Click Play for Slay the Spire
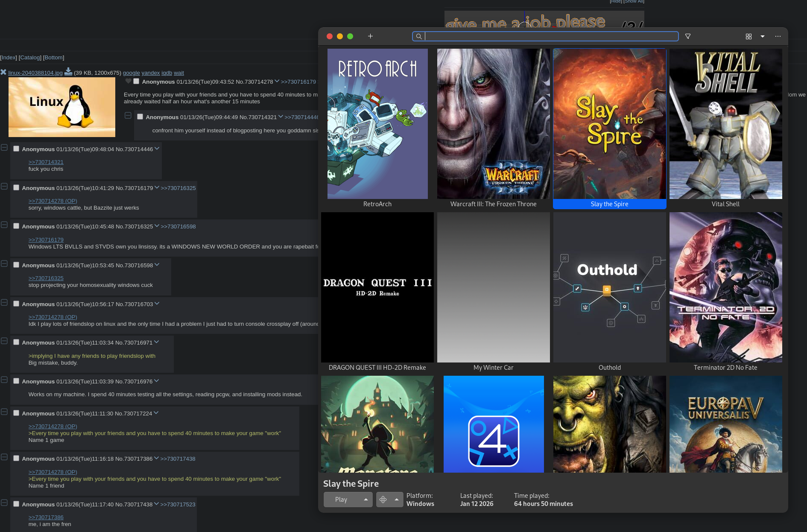Viewport: 807px width, 532px height. (x=341, y=500)
